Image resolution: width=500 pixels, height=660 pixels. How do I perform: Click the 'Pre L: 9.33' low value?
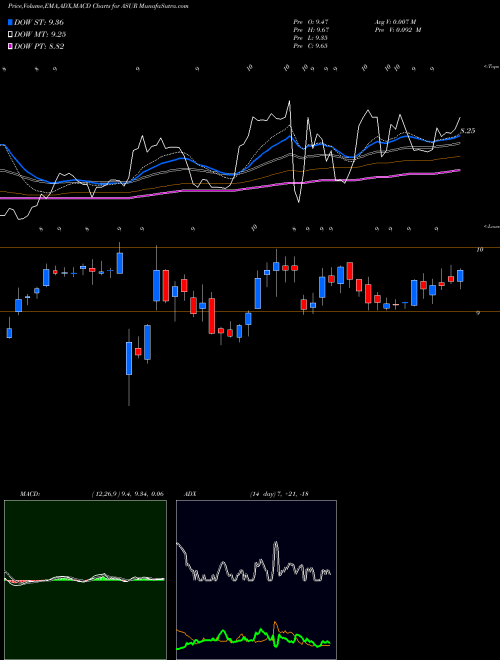tap(311, 38)
